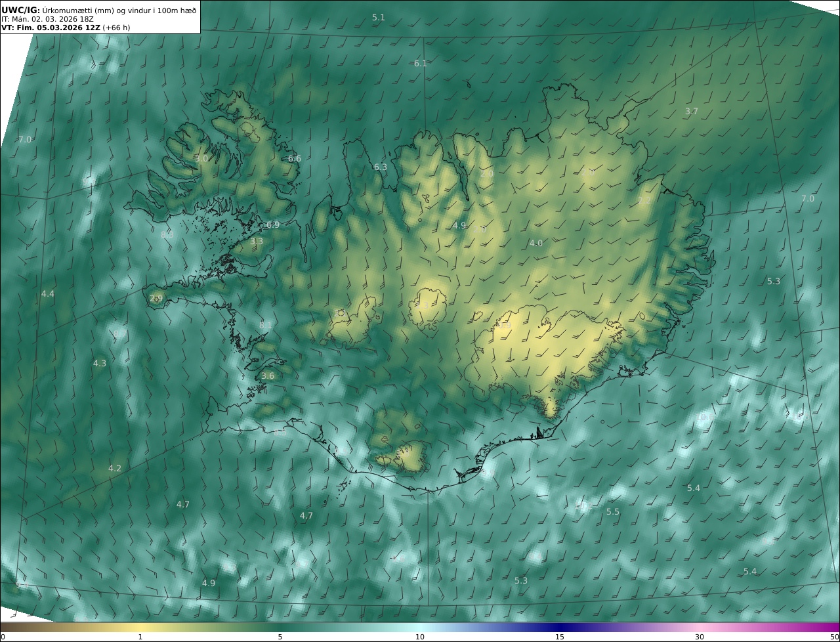
Task: Click the 3.0 value label over Westfjords
Action: [201, 158]
